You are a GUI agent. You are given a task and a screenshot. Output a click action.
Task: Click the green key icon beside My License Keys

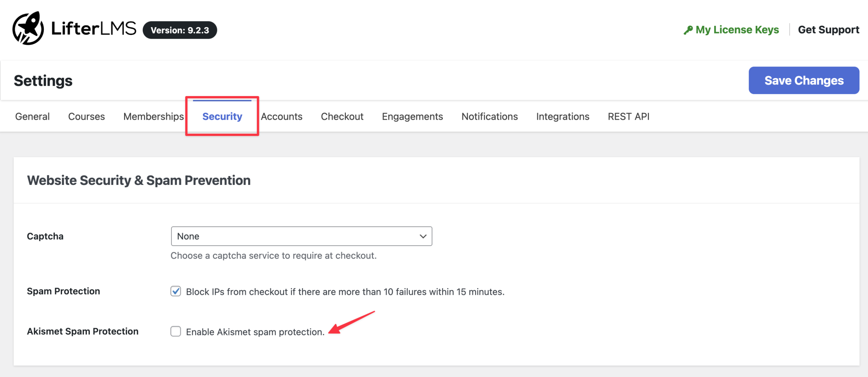click(x=688, y=30)
